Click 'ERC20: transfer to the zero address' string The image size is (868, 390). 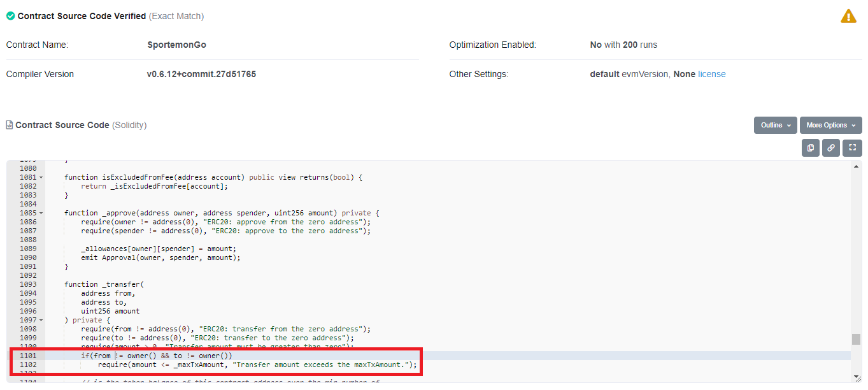tap(269, 338)
